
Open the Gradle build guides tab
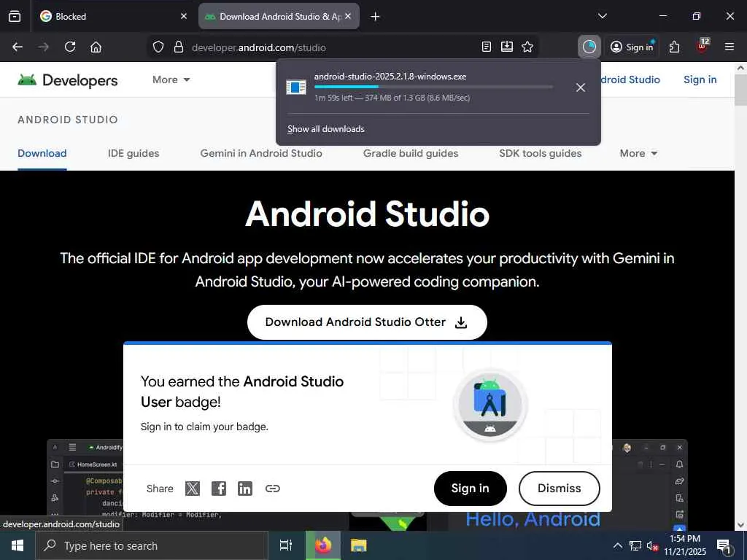[x=411, y=153]
